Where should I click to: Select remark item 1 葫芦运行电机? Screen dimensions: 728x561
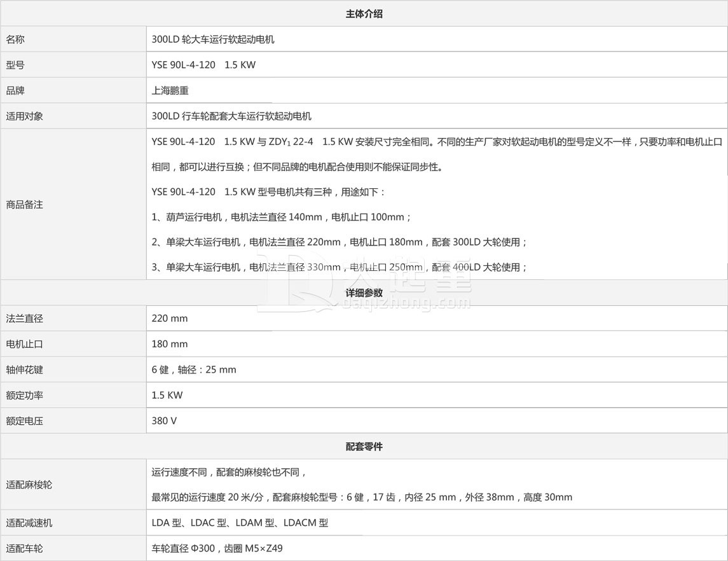[282, 217]
